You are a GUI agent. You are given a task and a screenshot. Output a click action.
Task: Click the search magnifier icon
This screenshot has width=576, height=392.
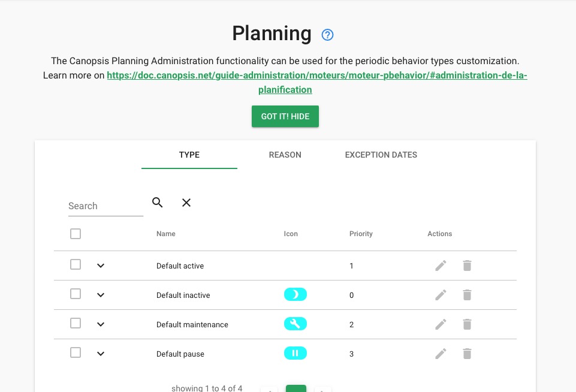pos(157,203)
